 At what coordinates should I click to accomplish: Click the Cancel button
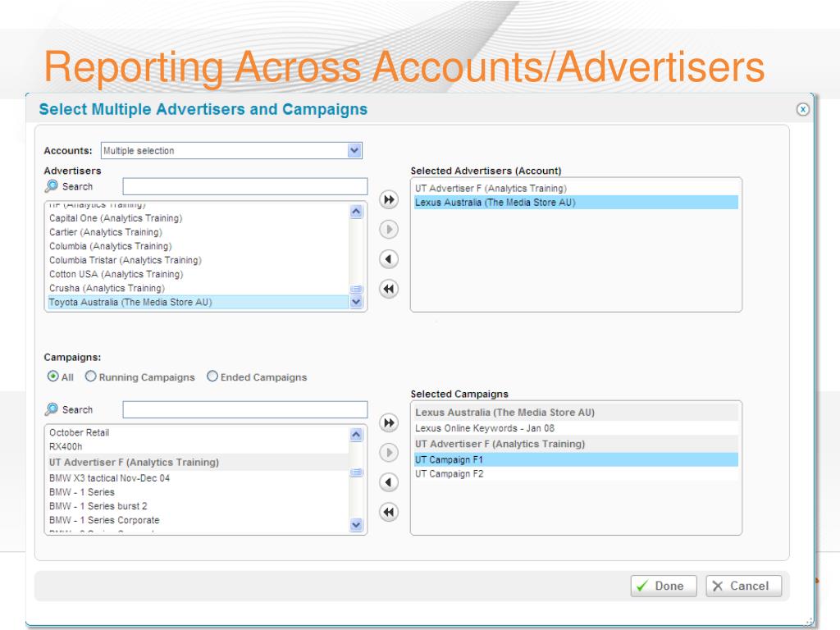pos(743,586)
